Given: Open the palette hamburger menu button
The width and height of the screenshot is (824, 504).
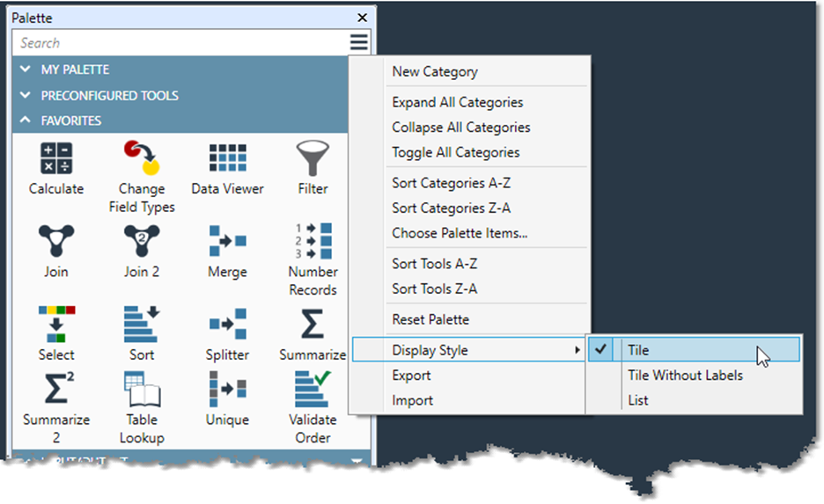Looking at the screenshot, I should point(358,43).
